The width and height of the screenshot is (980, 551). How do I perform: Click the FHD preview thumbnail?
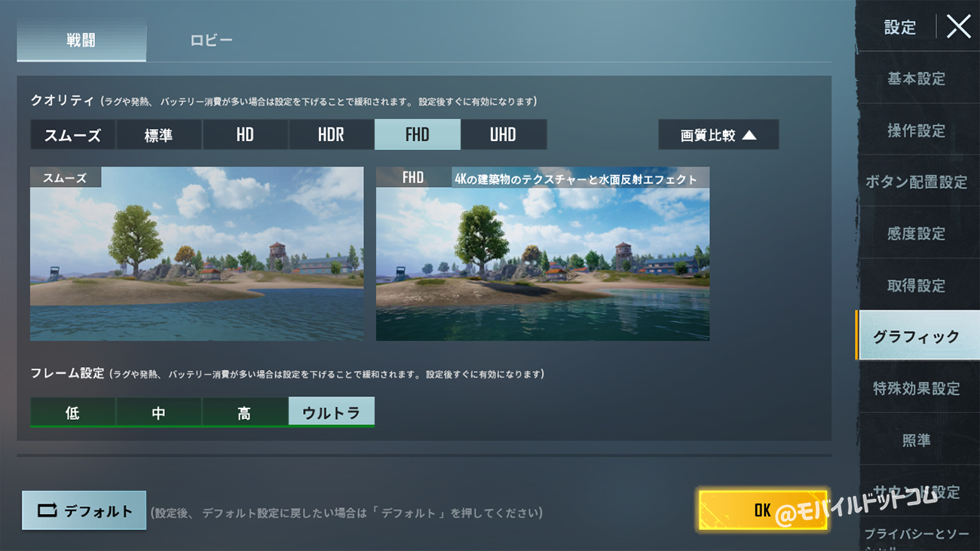coord(543,254)
